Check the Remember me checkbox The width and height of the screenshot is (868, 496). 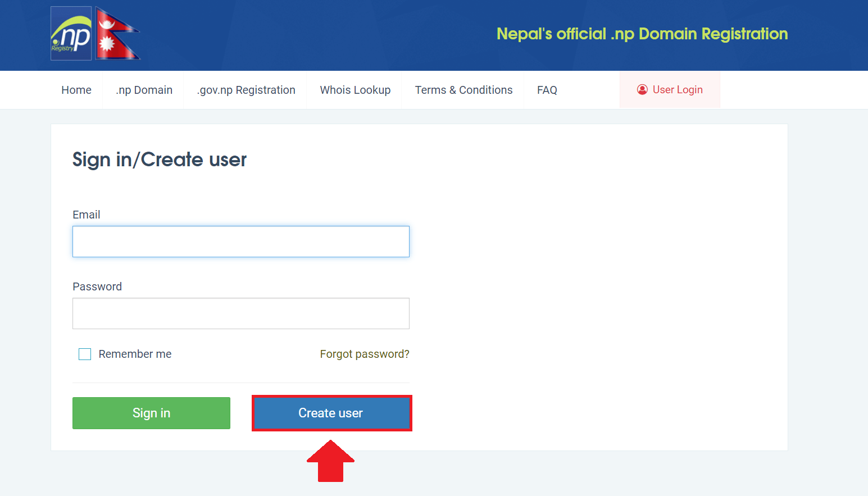click(x=84, y=354)
